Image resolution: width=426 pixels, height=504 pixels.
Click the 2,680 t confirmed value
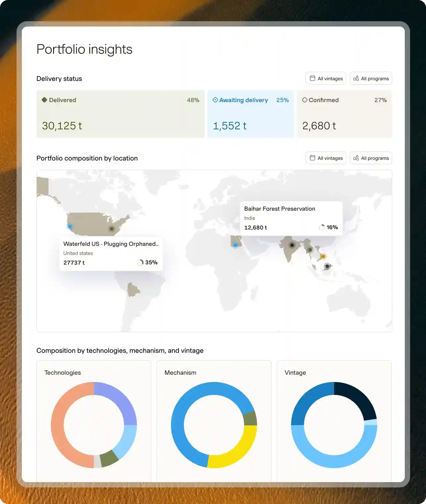pos(319,126)
